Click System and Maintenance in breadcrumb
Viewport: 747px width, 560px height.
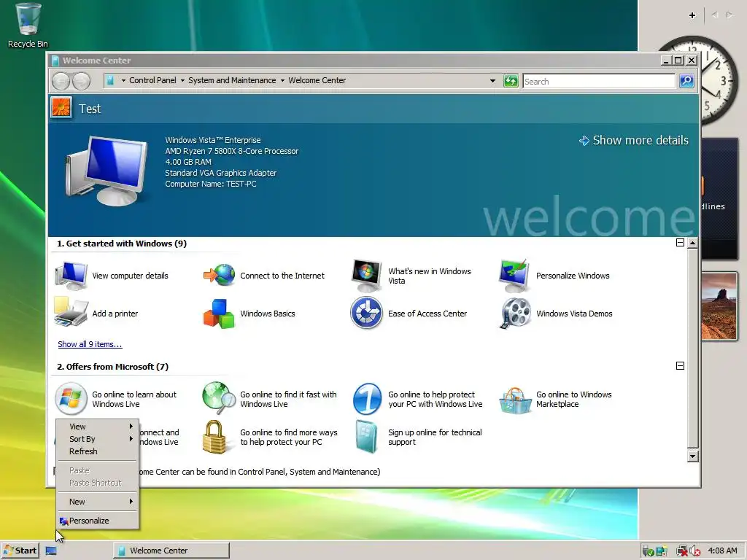click(232, 80)
